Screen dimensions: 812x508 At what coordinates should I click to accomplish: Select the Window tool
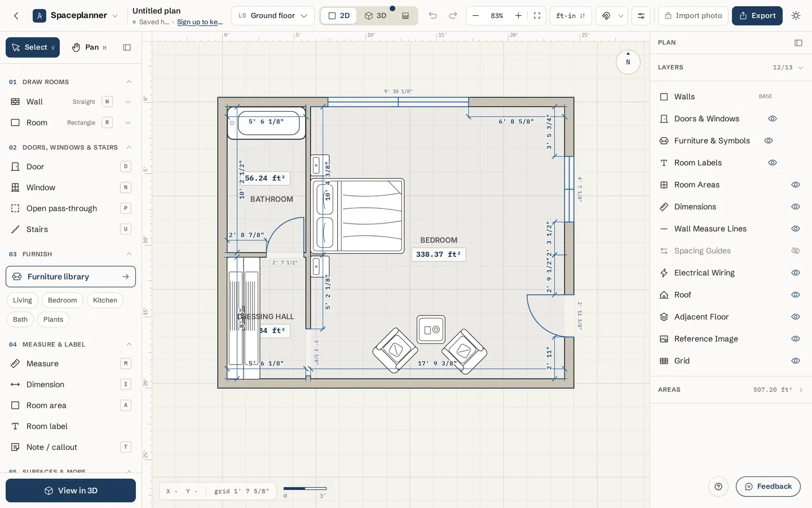(x=70, y=187)
